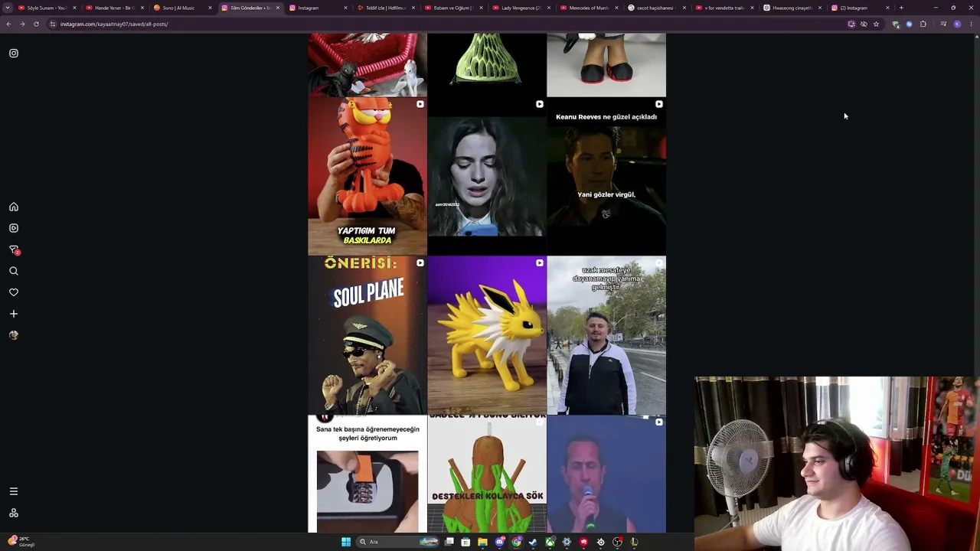980x551 pixels.
Task: Open the red tray with dragons post
Action: [x=367, y=65]
